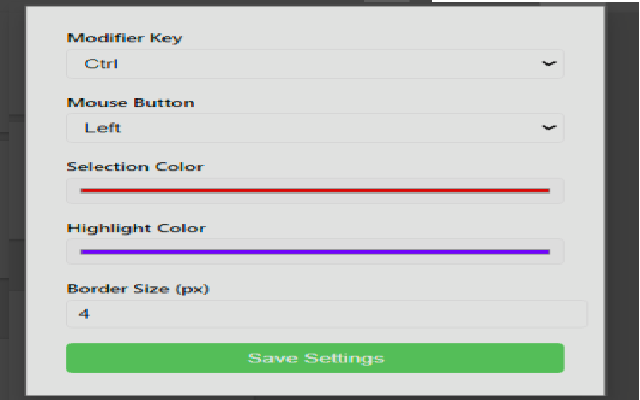This screenshot has width=640, height=400.
Task: Open the Modifier Key dropdown
Action: 315,64
